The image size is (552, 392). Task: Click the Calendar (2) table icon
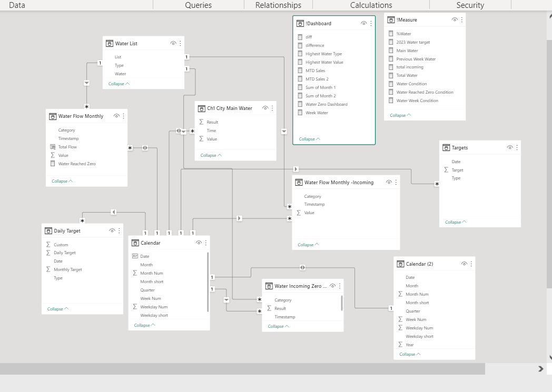(400, 264)
